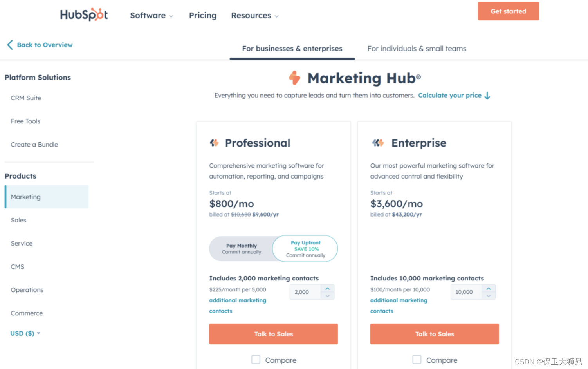Click the Enterprise contacts field showing 10,000
Image resolution: width=588 pixels, height=369 pixels.
466,292
